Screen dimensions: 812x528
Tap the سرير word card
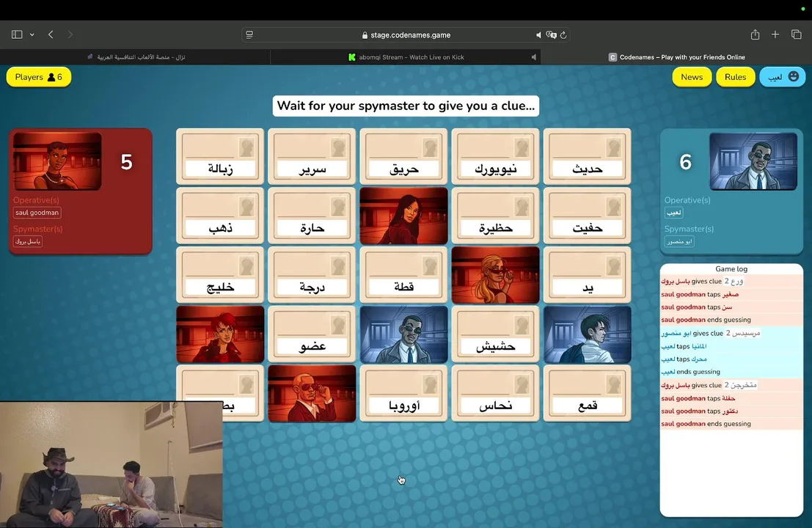(x=312, y=156)
